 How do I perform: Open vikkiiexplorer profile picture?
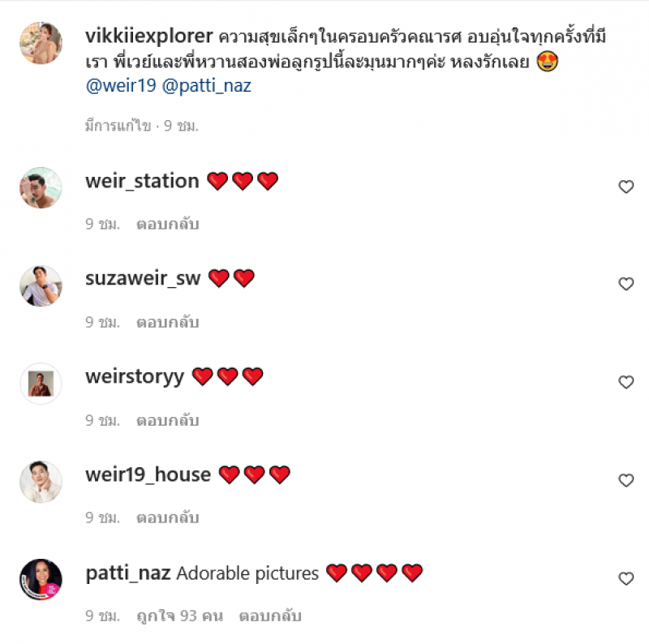pyautogui.click(x=41, y=43)
